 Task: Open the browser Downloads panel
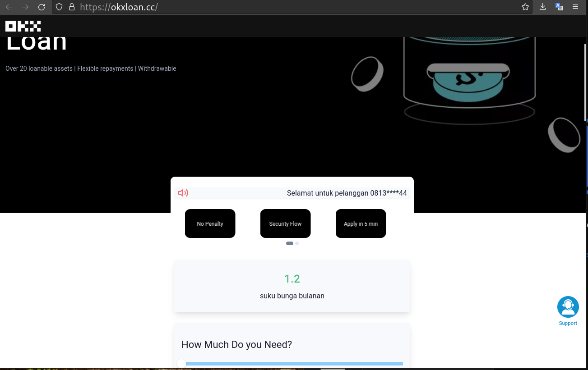[x=542, y=7]
